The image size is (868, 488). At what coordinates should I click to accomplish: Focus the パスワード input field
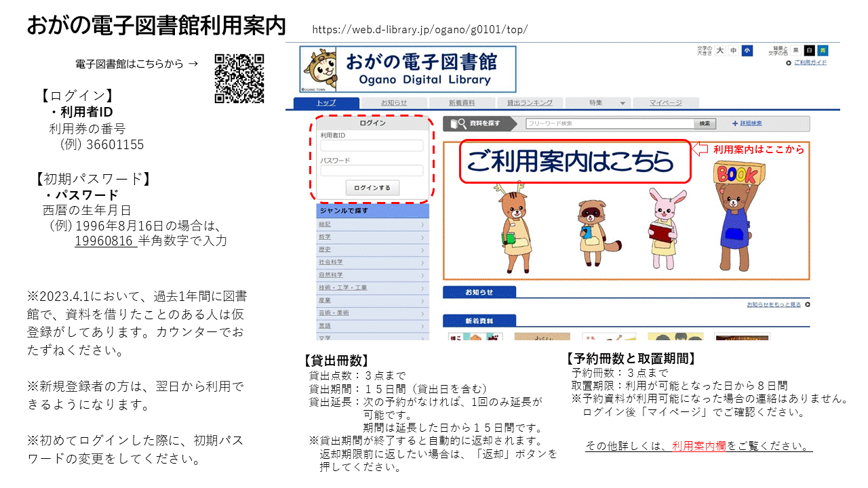click(372, 171)
